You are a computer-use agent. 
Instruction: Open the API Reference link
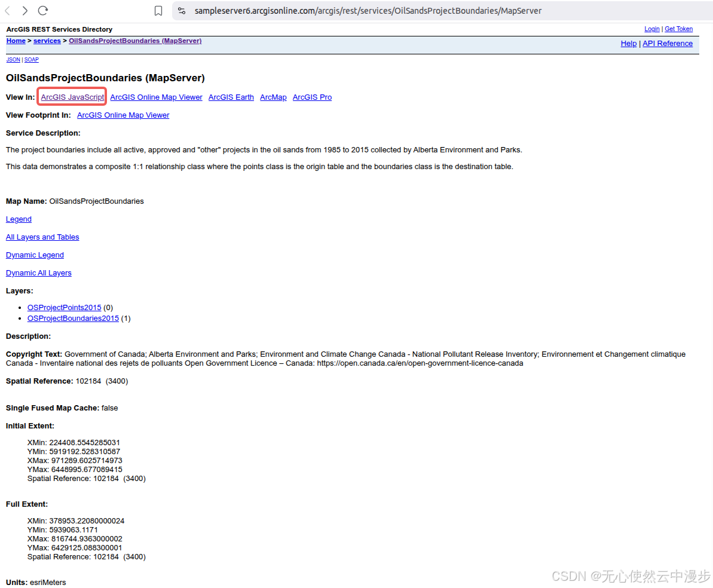pyautogui.click(x=668, y=44)
